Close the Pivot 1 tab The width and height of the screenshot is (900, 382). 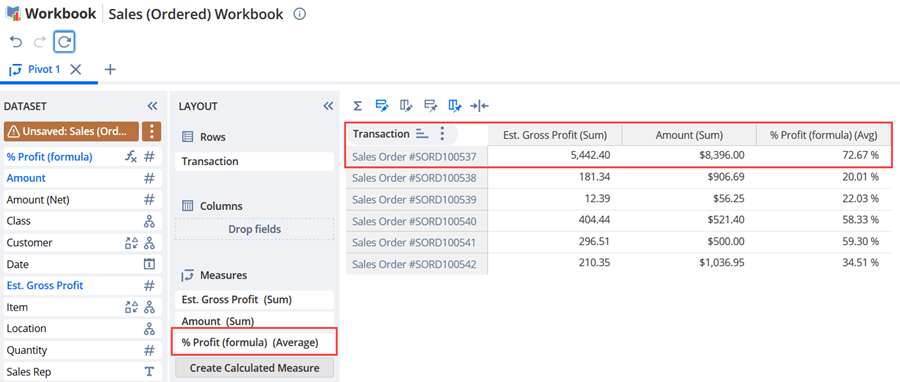point(76,69)
